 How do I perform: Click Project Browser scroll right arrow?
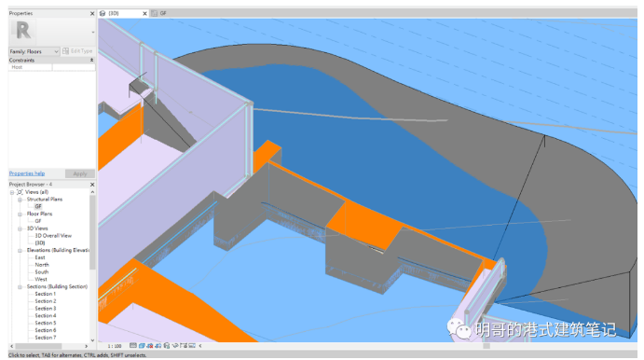click(x=87, y=346)
